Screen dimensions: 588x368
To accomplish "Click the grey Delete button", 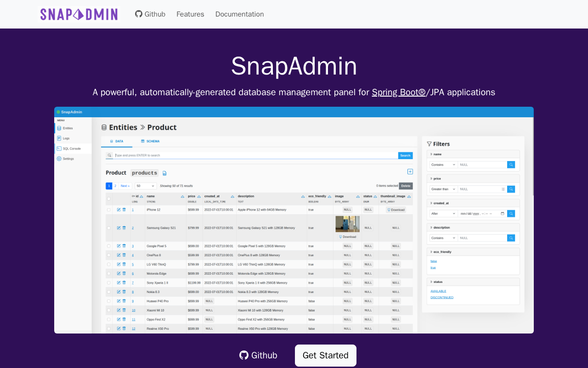I will coord(406,186).
